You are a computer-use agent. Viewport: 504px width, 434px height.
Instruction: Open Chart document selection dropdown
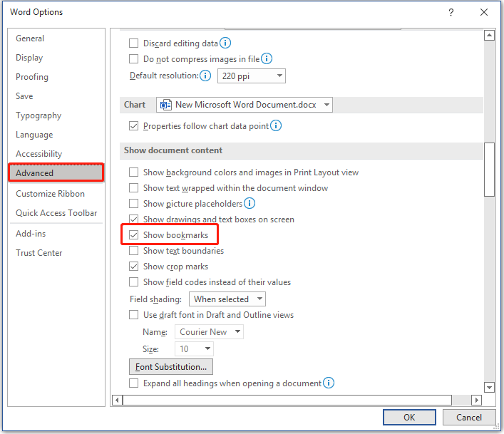click(245, 105)
